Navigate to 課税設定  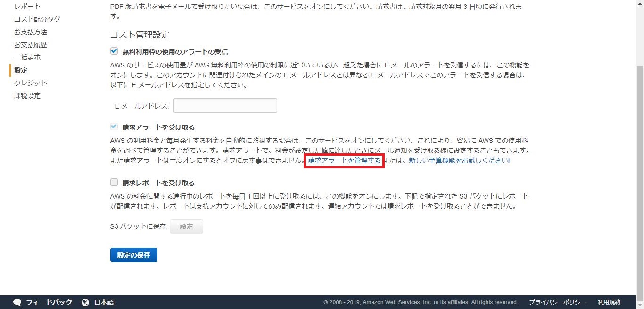point(27,96)
